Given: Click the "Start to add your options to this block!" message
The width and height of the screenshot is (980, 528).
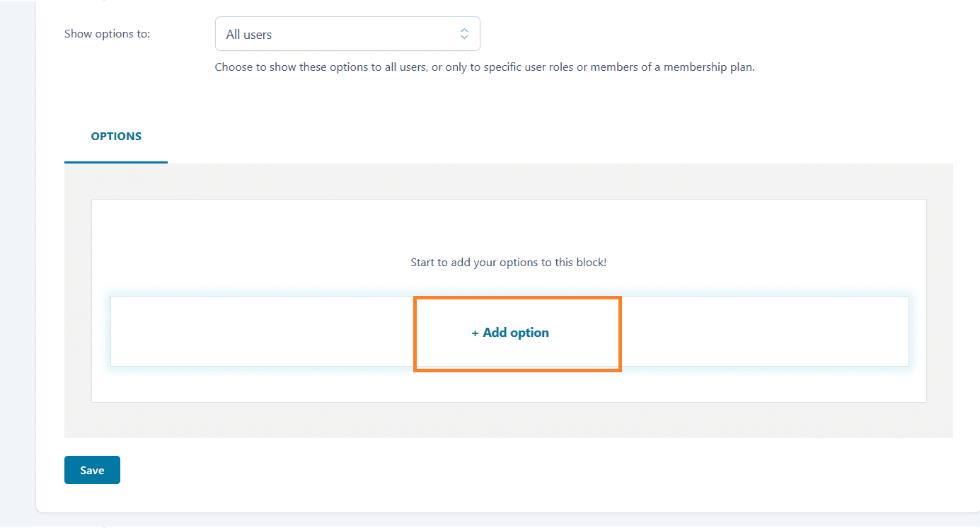Looking at the screenshot, I should [x=509, y=262].
